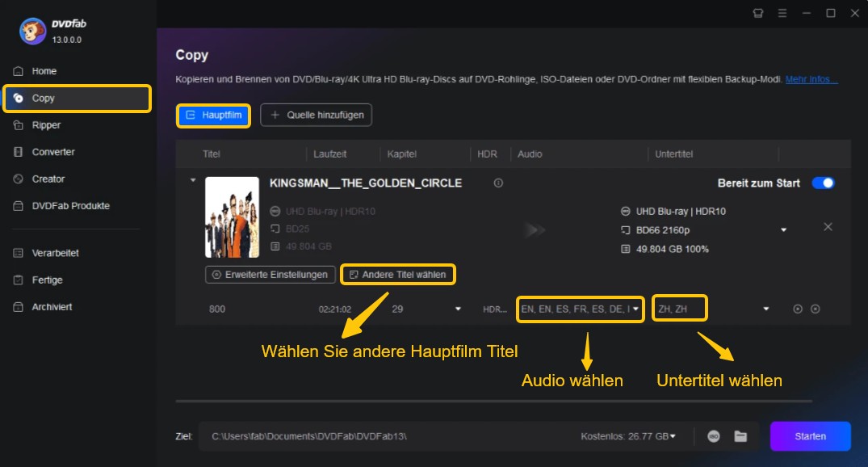Click the title number 800
868x467 pixels.
[217, 309]
